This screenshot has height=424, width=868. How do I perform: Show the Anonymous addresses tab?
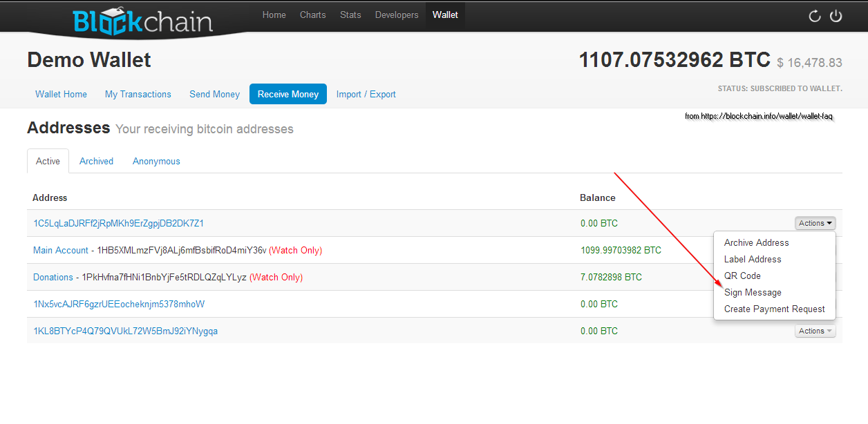point(156,161)
